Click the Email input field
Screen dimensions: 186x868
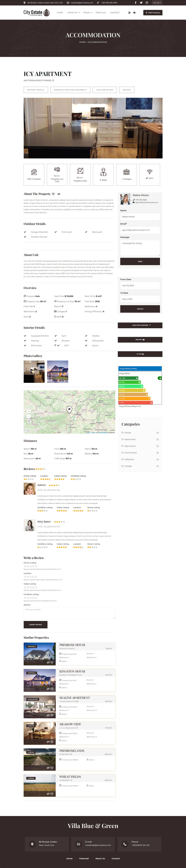(x=140, y=230)
